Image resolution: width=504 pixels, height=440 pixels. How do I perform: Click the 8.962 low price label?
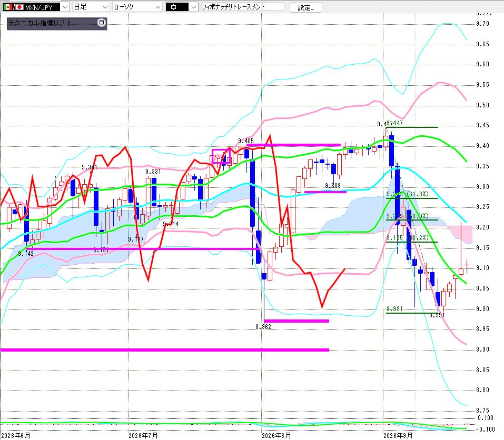263,327
